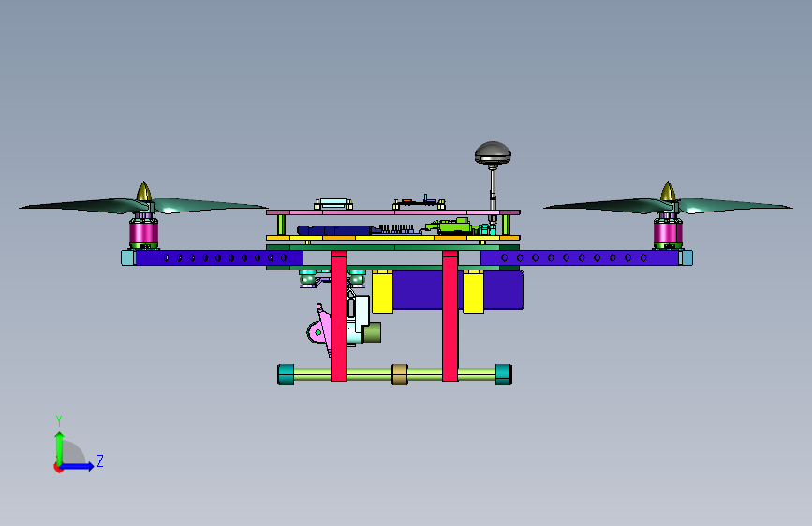Pick the left propeller blade

click(143, 206)
